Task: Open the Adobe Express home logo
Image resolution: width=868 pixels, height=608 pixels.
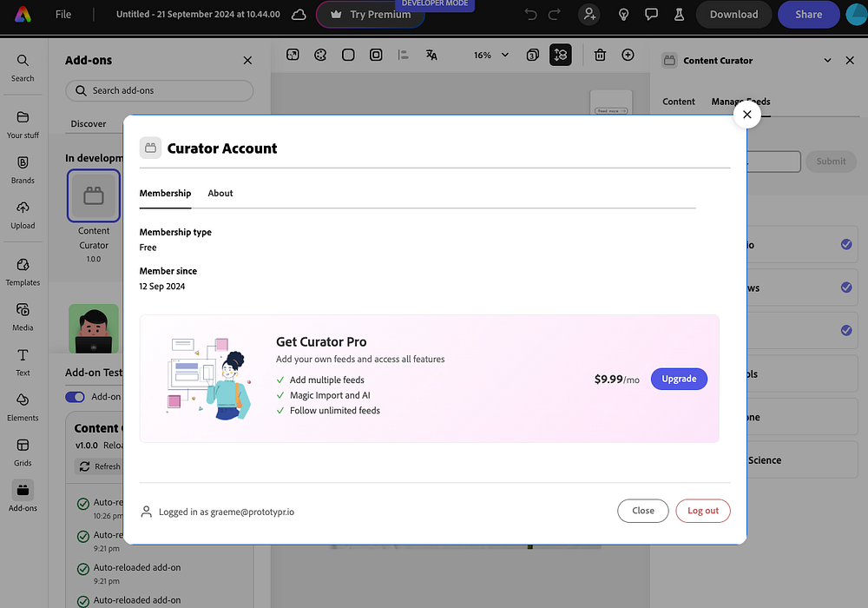Action: pos(23,15)
